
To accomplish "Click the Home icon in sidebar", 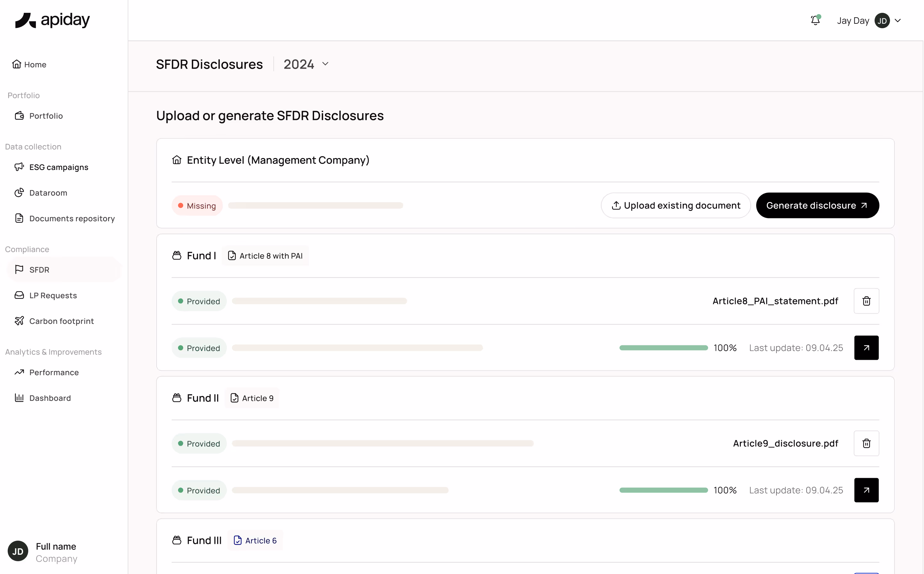I will click(16, 64).
